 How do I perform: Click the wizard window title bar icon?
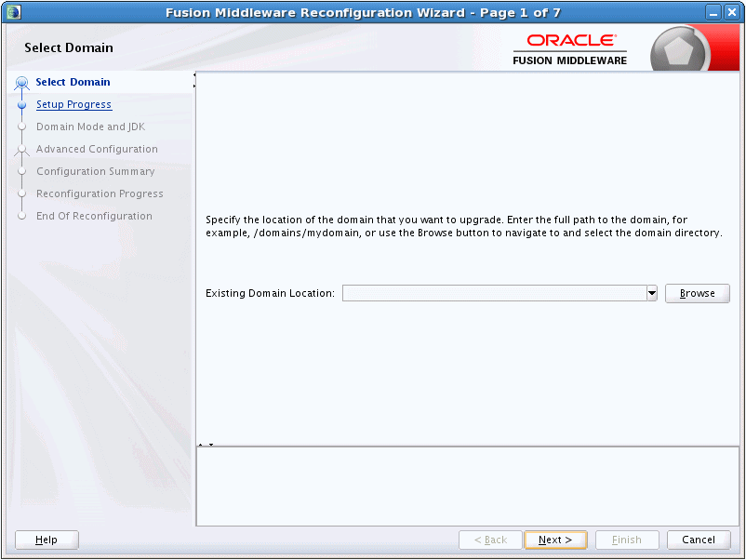(13, 11)
